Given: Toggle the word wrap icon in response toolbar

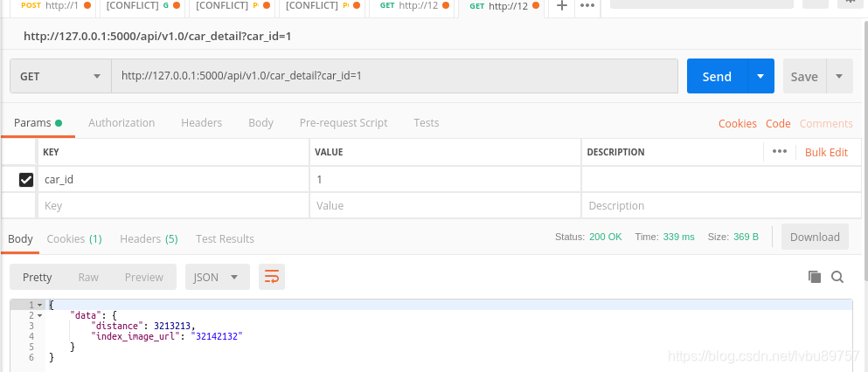Looking at the screenshot, I should coord(272,277).
